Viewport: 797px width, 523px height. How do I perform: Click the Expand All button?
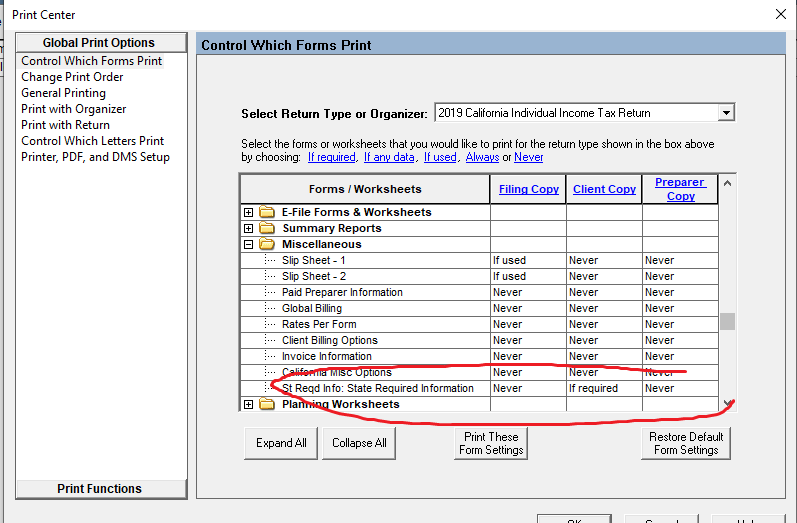281,443
